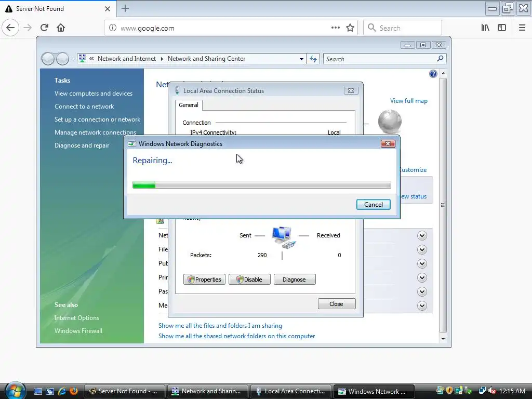This screenshot has width=532, height=399.
Task: Open the control panel address dropdown arrow
Action: (301, 59)
